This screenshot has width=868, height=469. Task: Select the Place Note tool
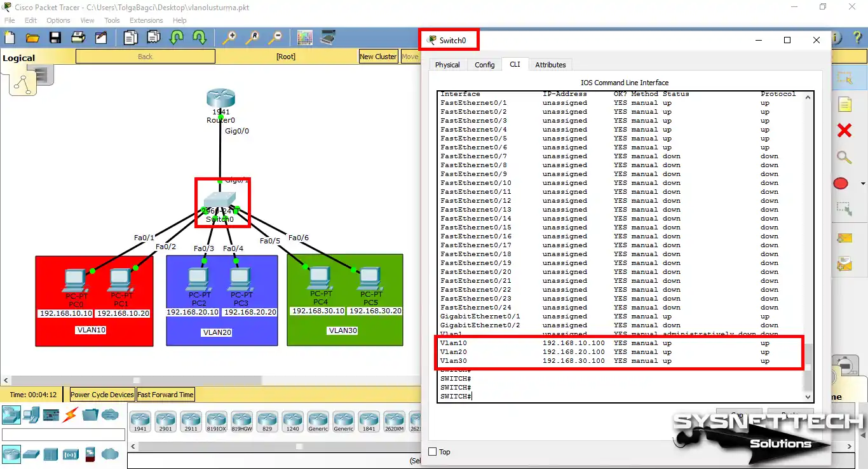click(844, 104)
